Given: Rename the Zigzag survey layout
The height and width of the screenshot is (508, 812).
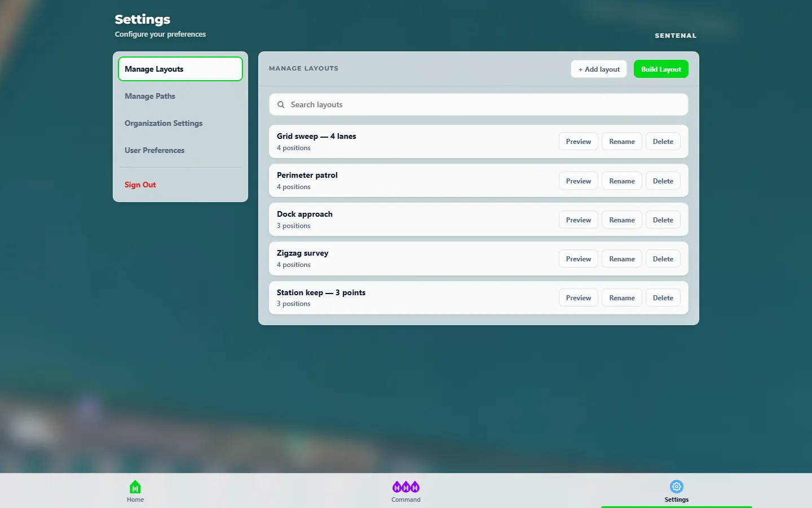Looking at the screenshot, I should point(622,259).
